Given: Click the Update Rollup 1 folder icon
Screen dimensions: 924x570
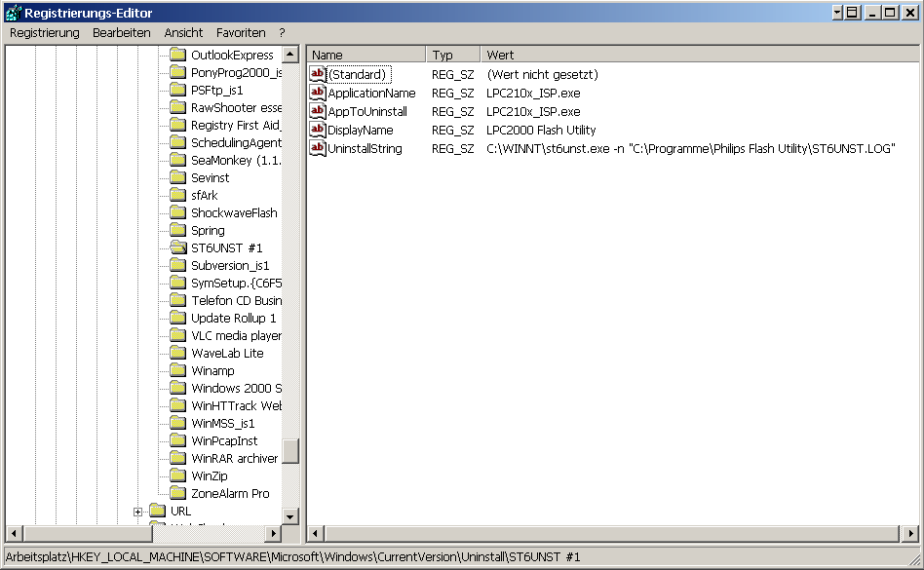Looking at the screenshot, I should [x=178, y=318].
